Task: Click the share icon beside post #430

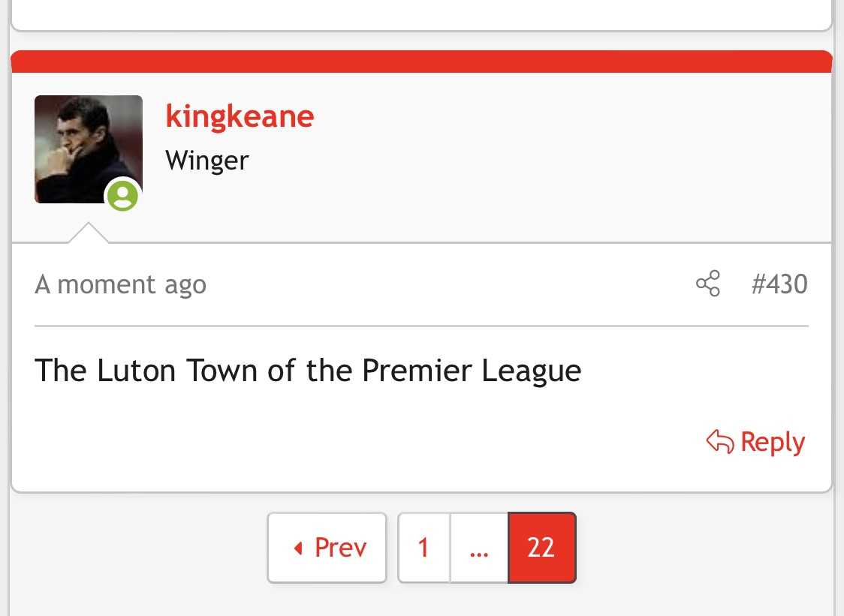Action: click(x=708, y=284)
